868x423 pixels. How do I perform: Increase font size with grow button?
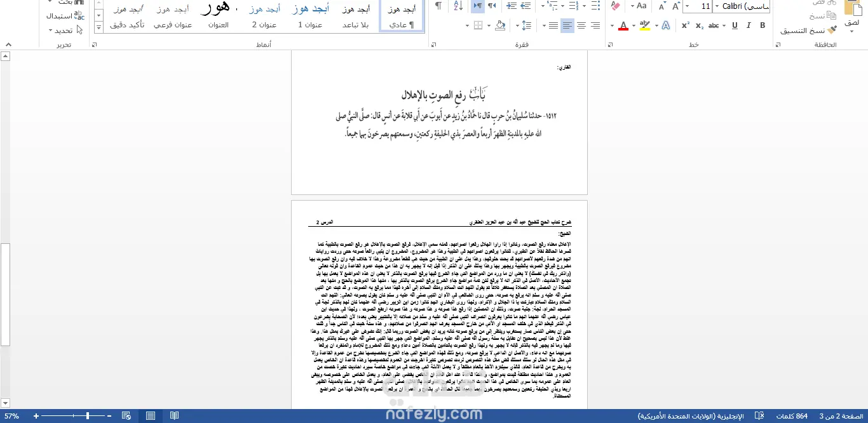tap(675, 6)
